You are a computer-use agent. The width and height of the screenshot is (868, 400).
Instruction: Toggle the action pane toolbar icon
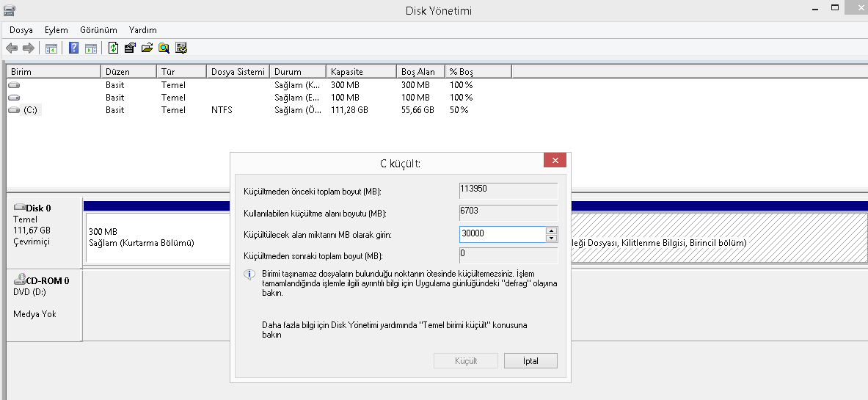coord(91,48)
